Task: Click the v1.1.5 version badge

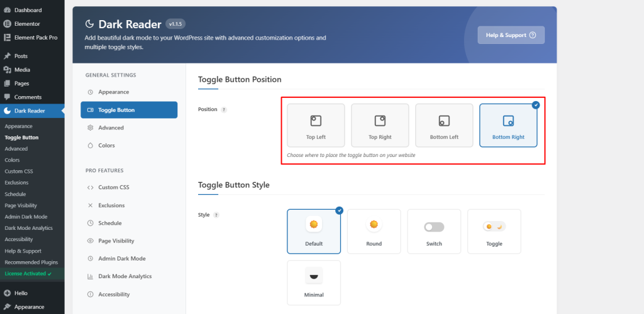Action: (x=175, y=24)
